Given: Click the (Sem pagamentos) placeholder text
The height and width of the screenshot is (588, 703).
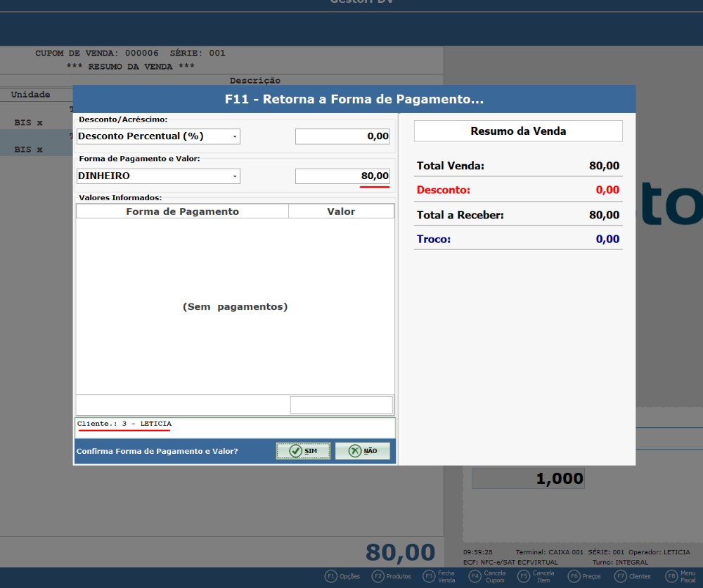Looking at the screenshot, I should [235, 307].
